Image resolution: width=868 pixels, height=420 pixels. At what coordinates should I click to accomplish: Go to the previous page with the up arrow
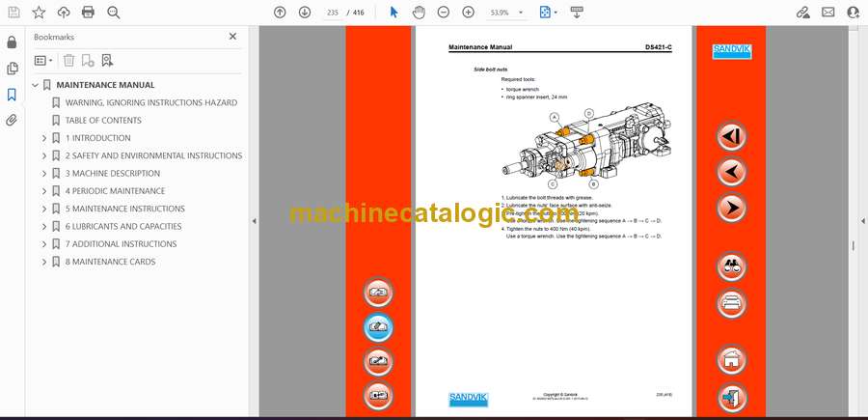click(x=280, y=13)
